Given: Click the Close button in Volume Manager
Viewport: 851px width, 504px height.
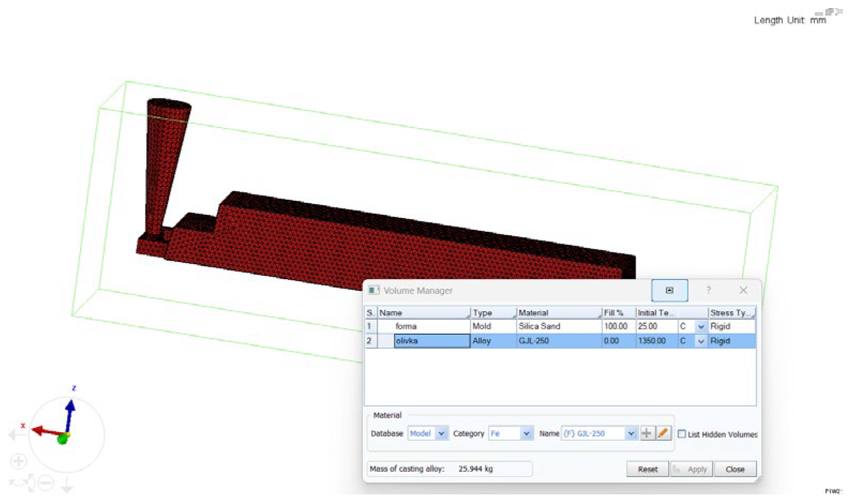Looking at the screenshot, I should point(735,469).
